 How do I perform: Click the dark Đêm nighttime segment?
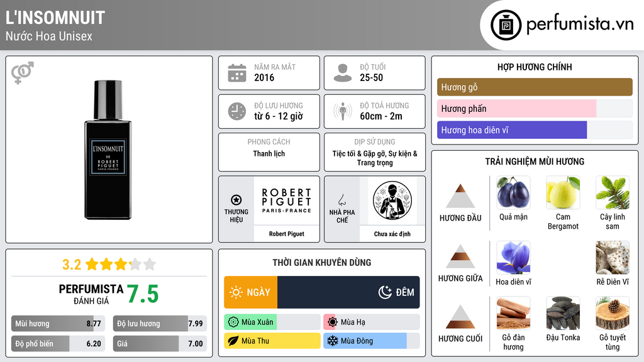pos(348,292)
